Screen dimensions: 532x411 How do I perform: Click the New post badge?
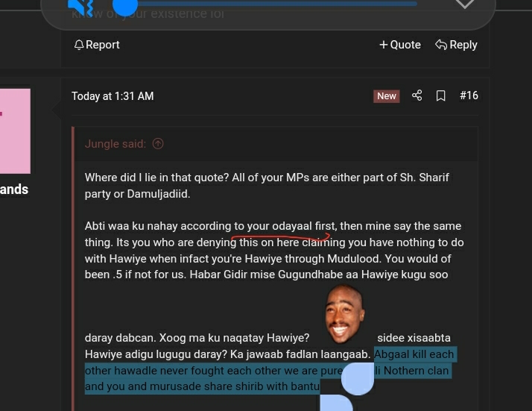click(x=387, y=96)
